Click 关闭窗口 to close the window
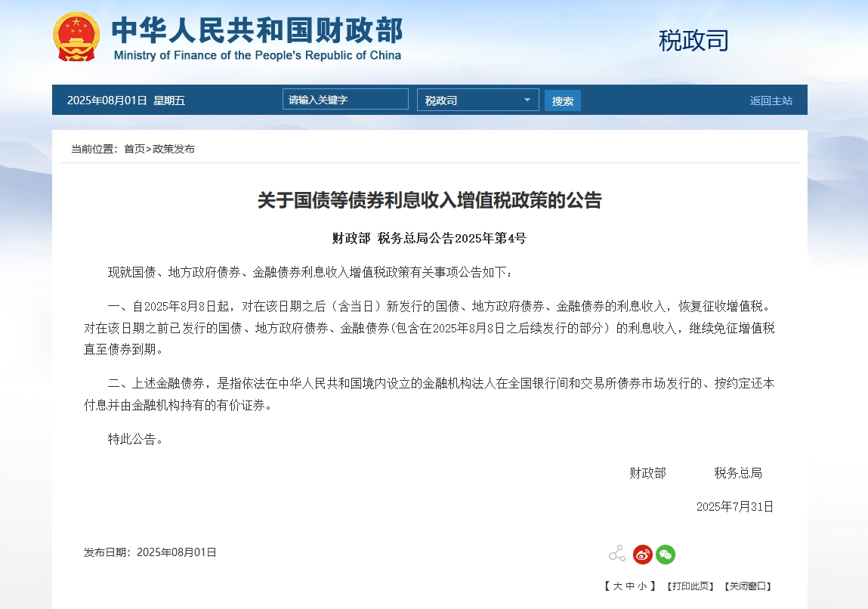This screenshot has height=609, width=868. pyautogui.click(x=748, y=586)
